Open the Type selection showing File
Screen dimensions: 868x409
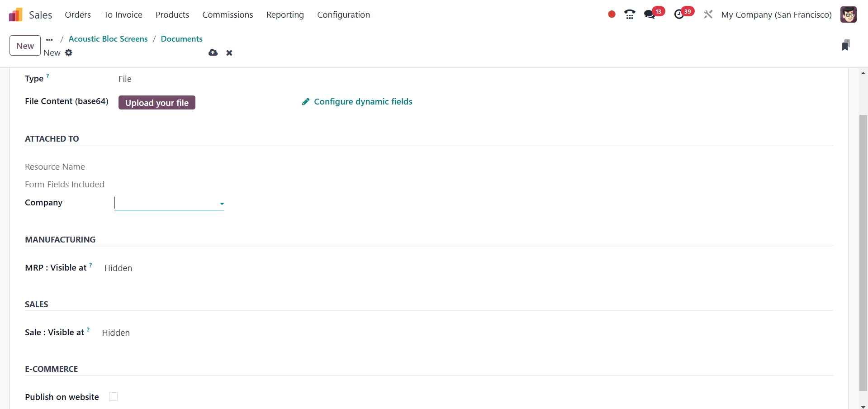coord(125,79)
